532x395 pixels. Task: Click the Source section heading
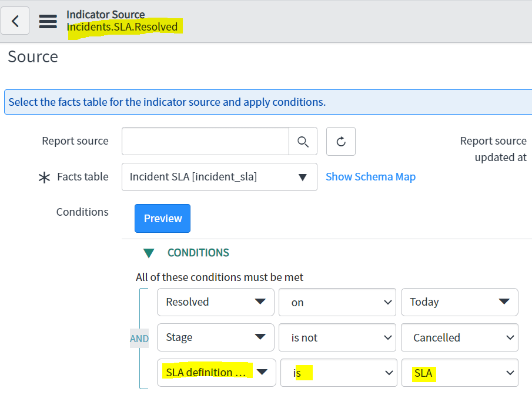click(x=33, y=56)
